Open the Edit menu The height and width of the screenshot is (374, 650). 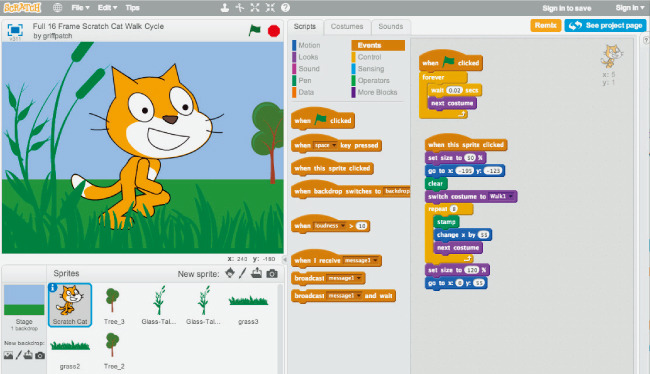coord(107,7)
